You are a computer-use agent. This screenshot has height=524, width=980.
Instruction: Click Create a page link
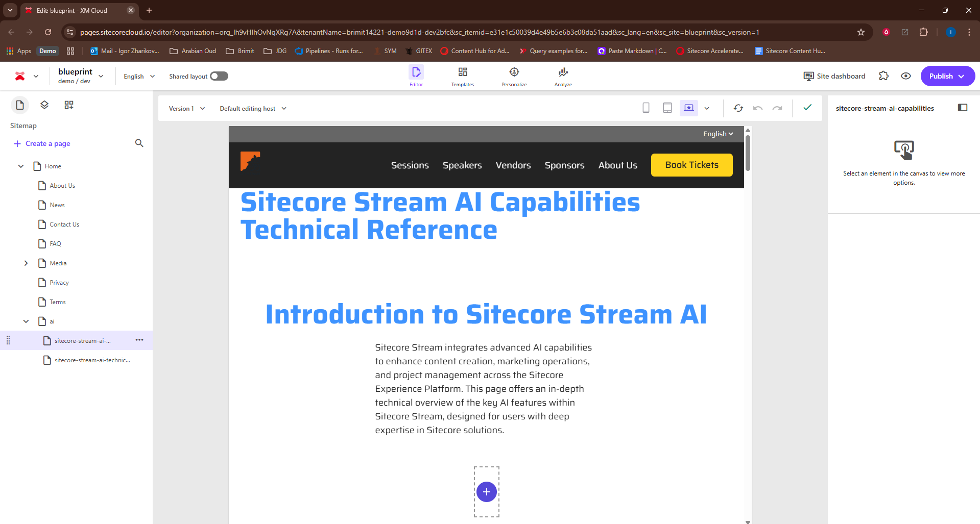point(42,143)
